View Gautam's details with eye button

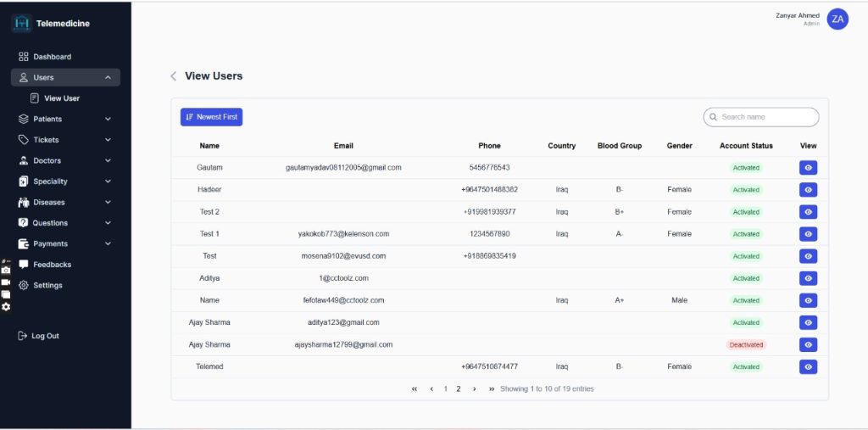tap(808, 168)
